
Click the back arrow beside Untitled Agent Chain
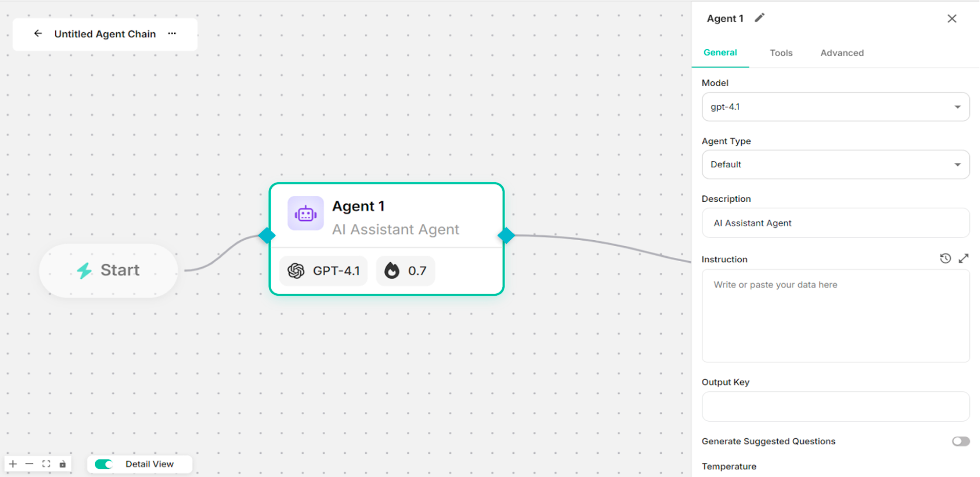pos(38,33)
